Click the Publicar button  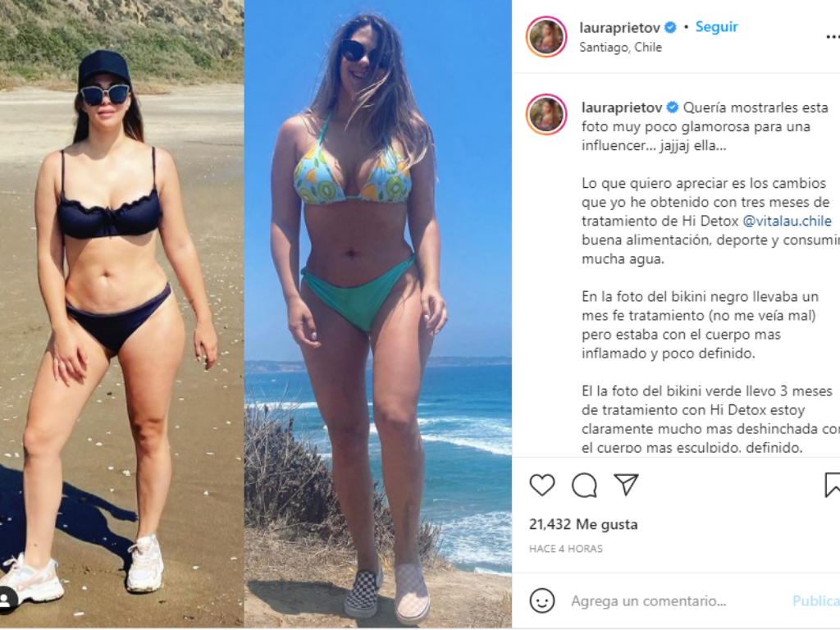click(816, 601)
